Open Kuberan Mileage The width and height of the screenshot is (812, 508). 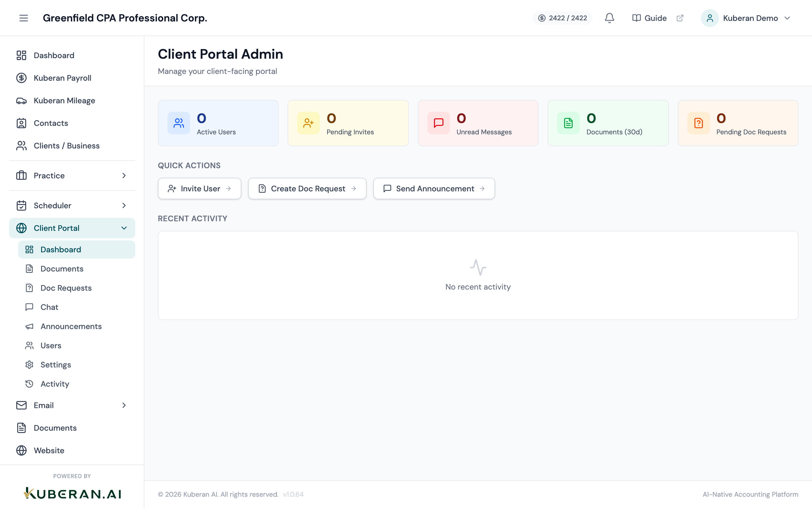point(72,100)
